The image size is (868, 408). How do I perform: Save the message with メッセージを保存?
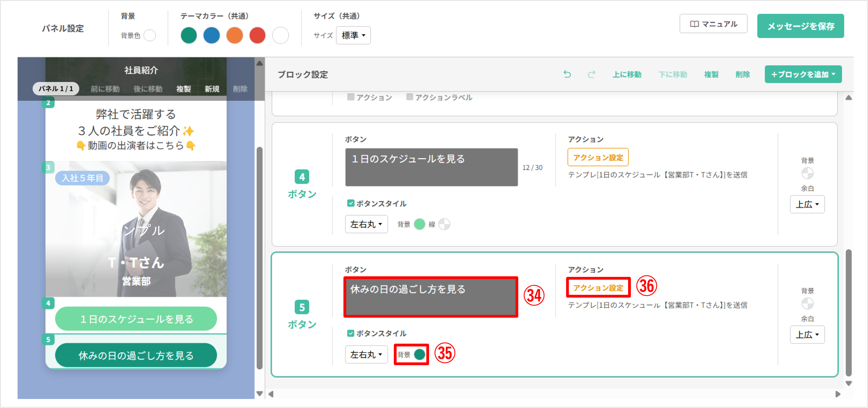[800, 26]
